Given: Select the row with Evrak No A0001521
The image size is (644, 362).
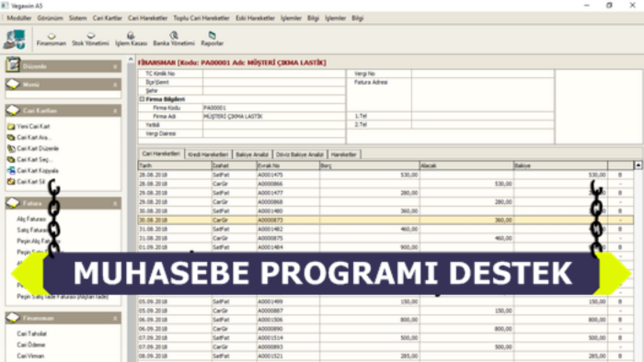Looking at the screenshot, I should click(x=385, y=356).
